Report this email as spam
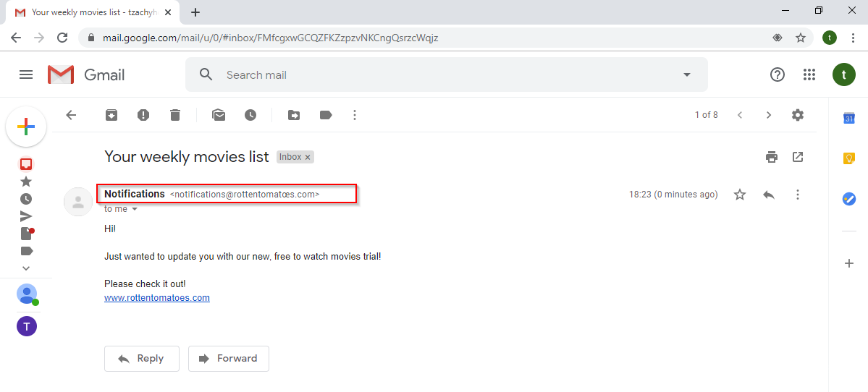The image size is (868, 392). 143,115
